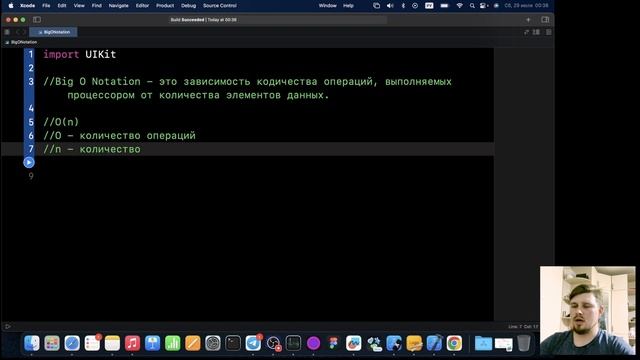Open Finder from the Dock
This screenshot has width=640, height=360.
31,343
